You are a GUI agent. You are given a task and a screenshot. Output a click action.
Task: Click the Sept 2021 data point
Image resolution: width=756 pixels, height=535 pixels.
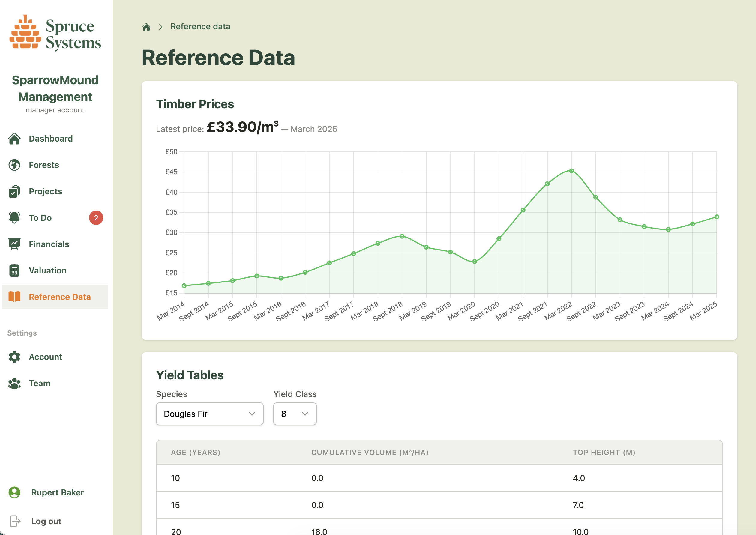[547, 184]
